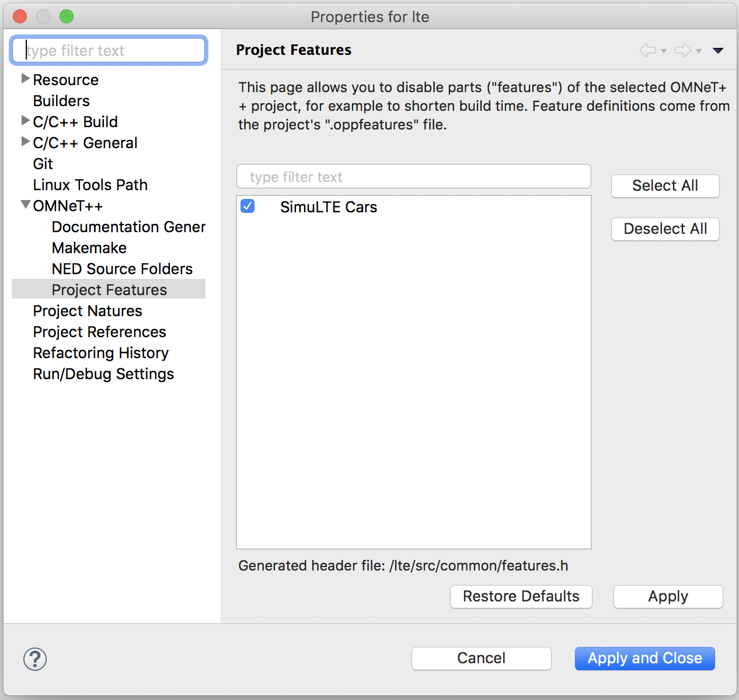
Task: Open the page view menu triangle
Action: pos(718,51)
